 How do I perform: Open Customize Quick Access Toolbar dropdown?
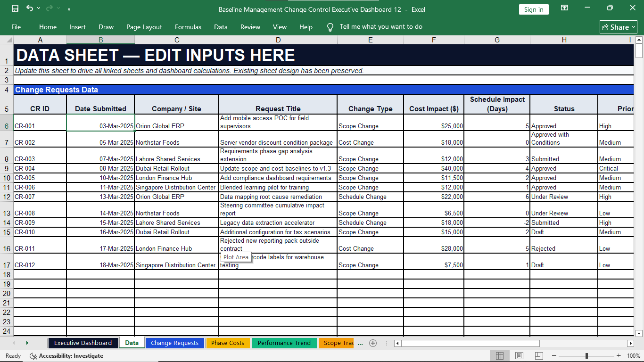tap(69, 9)
